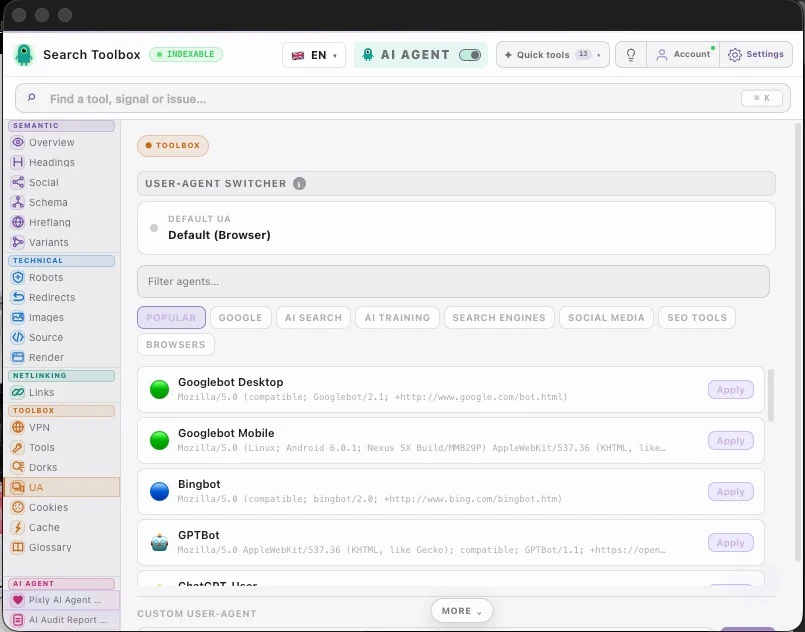Screen dimensions: 805x632
Task: Click the User-Agent Switcher info icon
Action: tap(299, 183)
